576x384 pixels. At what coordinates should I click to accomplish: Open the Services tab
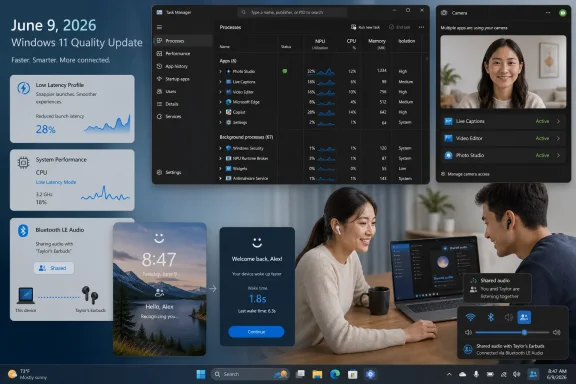click(183, 116)
